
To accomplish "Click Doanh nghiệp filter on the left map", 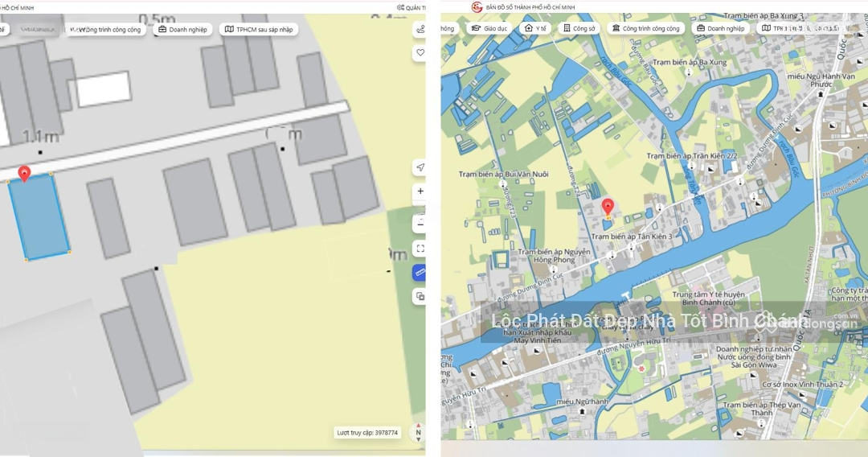I will (183, 30).
